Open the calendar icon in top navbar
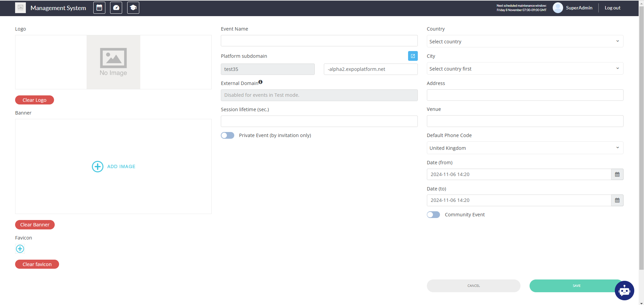This screenshot has width=644, height=305. click(99, 8)
